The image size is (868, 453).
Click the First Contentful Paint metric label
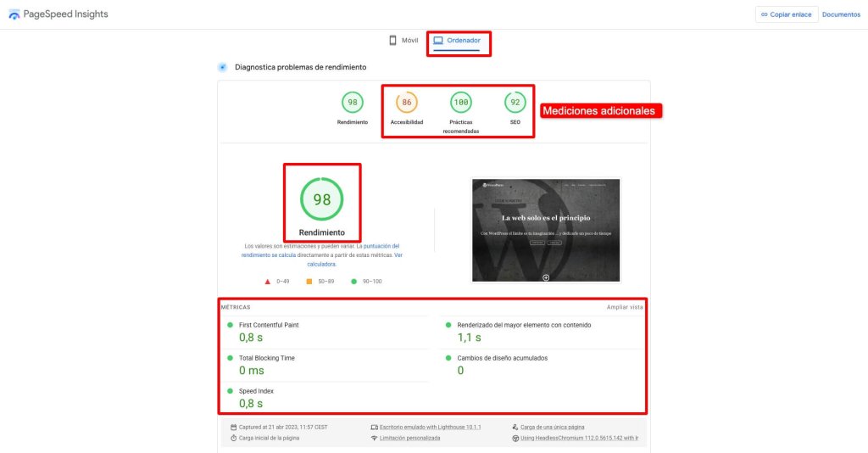[x=269, y=325]
